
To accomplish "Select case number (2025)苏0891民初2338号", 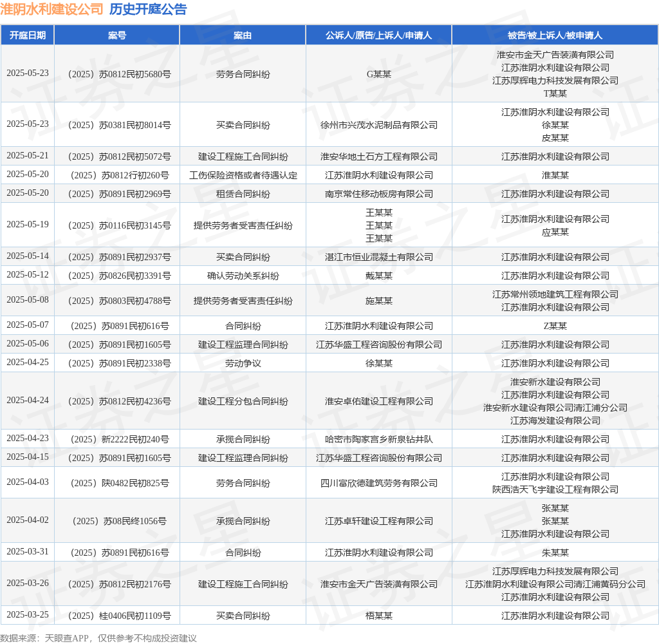I will [119, 363].
